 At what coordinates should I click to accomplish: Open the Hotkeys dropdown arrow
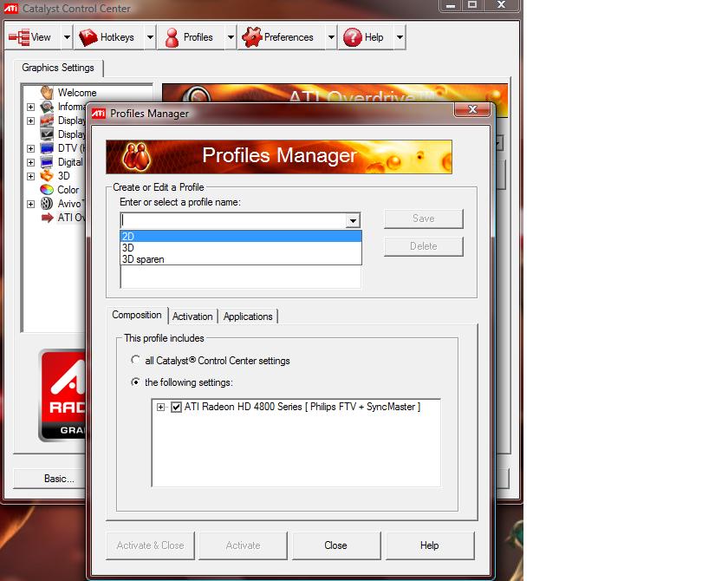pyautogui.click(x=150, y=37)
